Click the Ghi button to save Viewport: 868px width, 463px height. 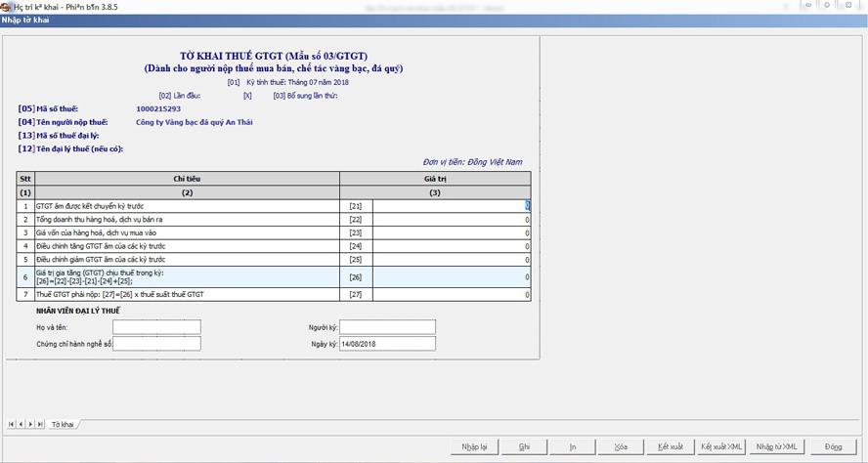pos(524,446)
